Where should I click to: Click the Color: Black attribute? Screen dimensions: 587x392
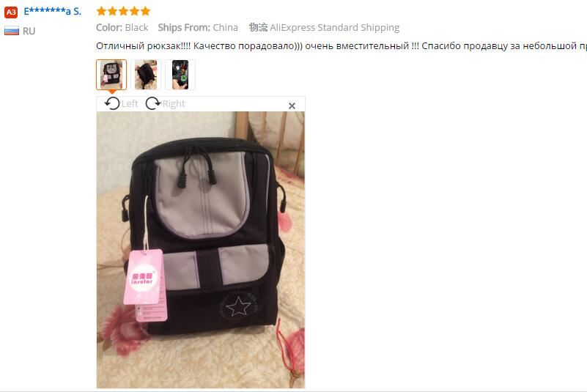(x=122, y=27)
